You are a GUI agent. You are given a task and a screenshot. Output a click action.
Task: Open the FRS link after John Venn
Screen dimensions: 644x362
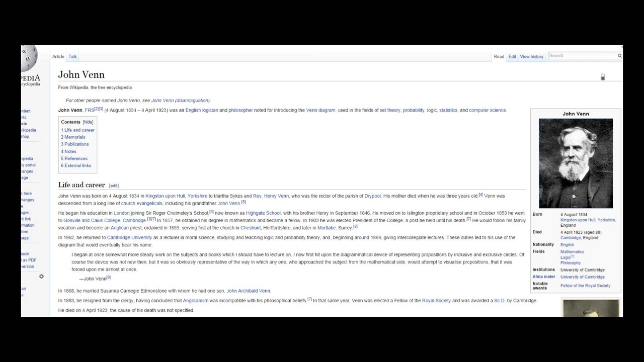click(x=90, y=111)
